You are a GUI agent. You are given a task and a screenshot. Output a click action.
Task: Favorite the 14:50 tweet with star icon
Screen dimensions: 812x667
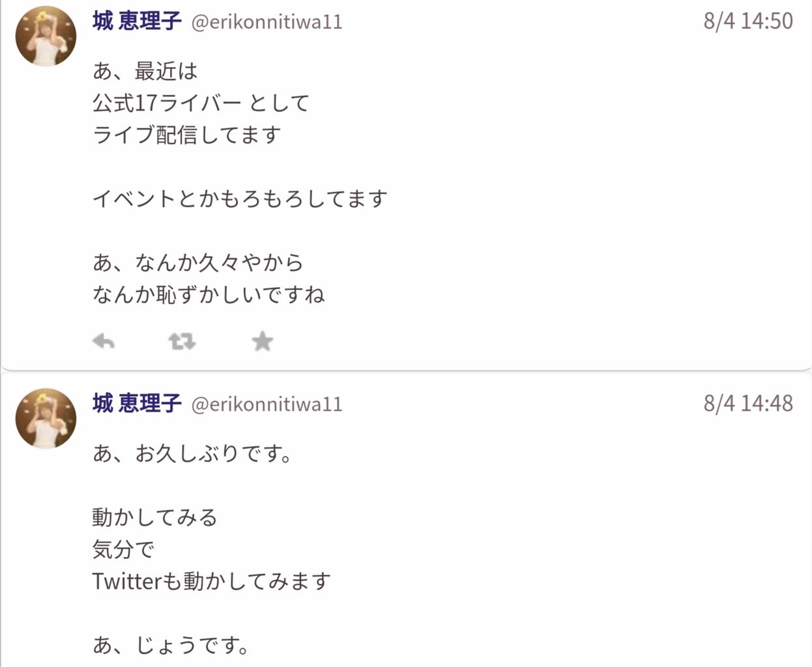coord(262,341)
